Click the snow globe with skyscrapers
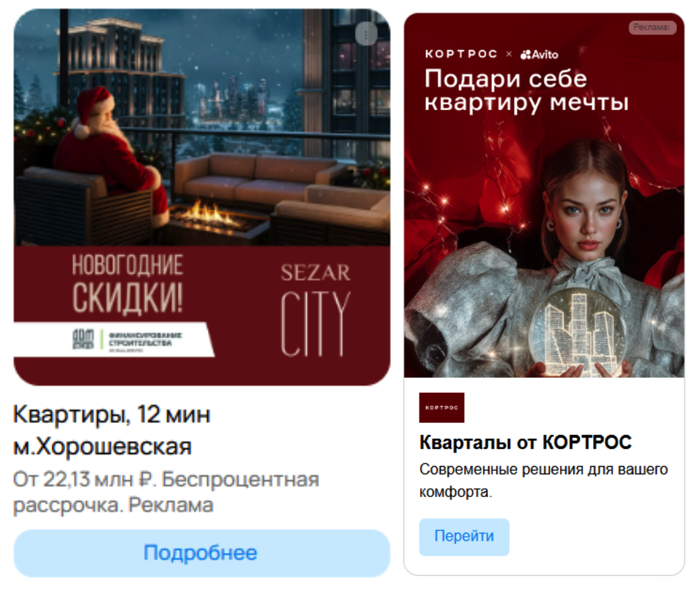 (579, 329)
